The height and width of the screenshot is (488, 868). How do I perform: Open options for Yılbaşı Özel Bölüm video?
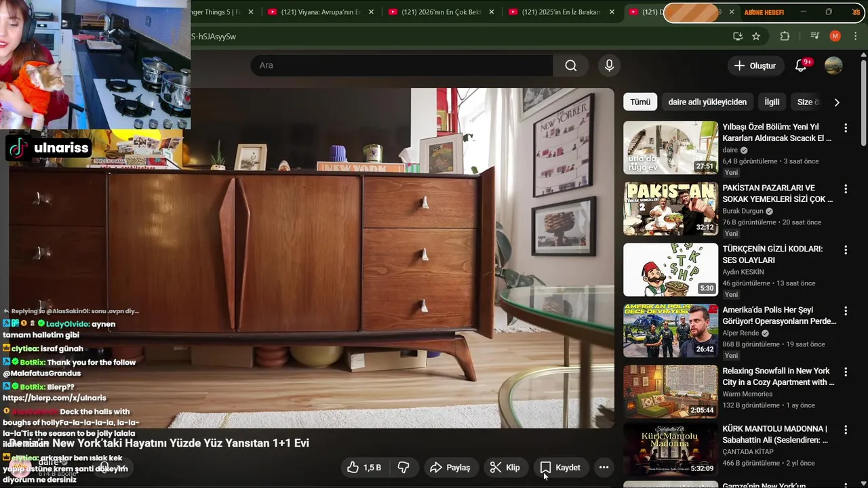coord(846,128)
